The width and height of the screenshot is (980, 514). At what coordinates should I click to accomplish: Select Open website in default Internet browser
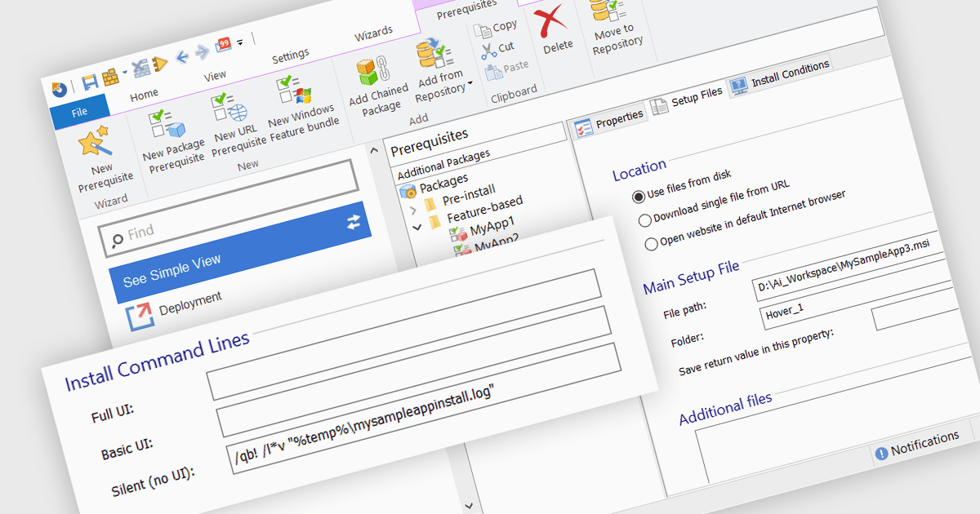pos(745,219)
